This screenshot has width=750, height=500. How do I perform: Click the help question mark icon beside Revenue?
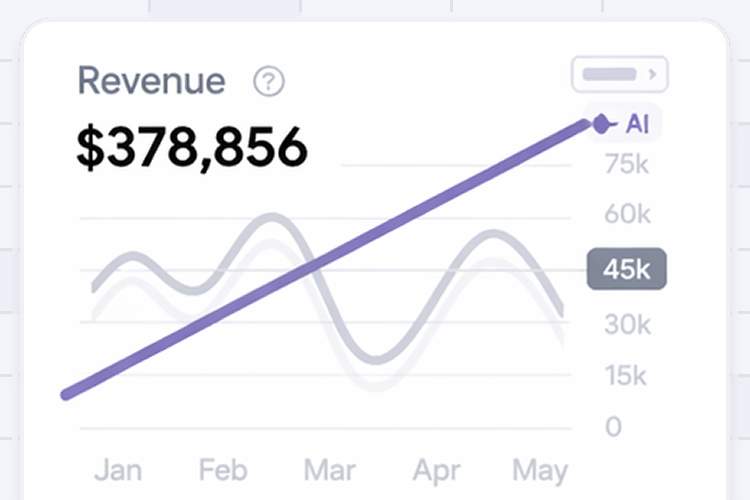point(268,82)
